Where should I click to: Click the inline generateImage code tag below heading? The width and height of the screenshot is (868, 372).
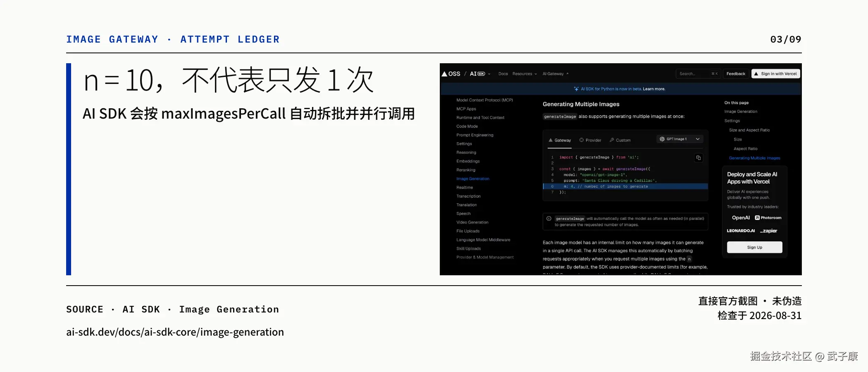click(560, 117)
